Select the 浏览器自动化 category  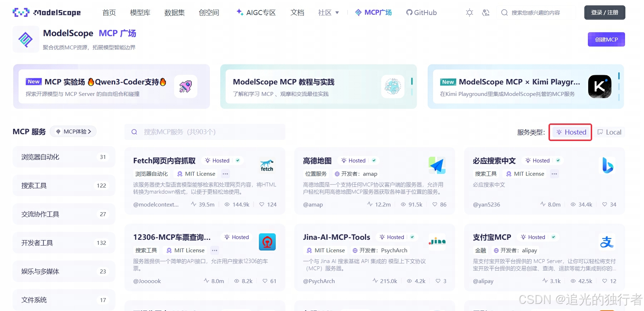(64, 157)
